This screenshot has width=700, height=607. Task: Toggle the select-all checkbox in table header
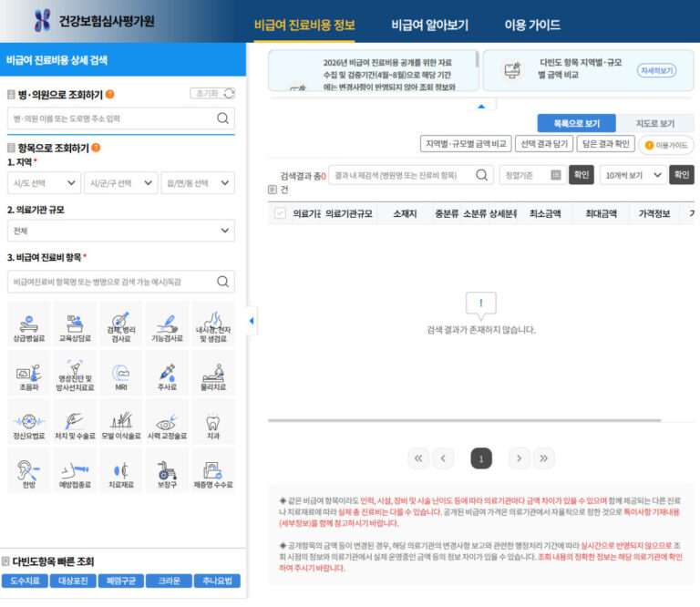point(280,213)
